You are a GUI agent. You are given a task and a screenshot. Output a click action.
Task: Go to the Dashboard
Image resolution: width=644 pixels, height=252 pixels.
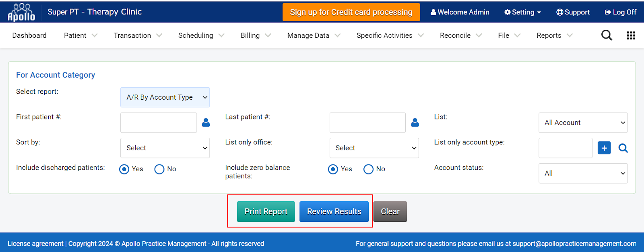[x=29, y=35]
